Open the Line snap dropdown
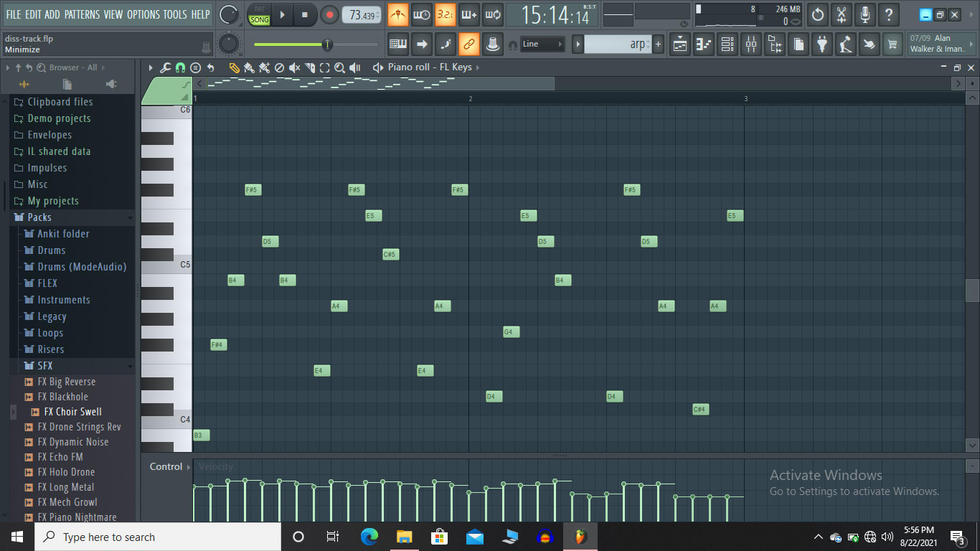The height and width of the screenshot is (551, 980). click(x=542, y=44)
